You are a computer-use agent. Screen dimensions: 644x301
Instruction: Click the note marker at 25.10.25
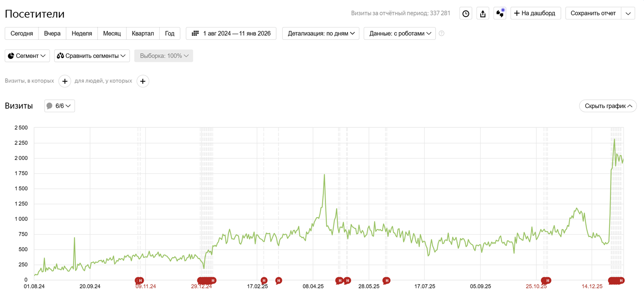tap(546, 280)
